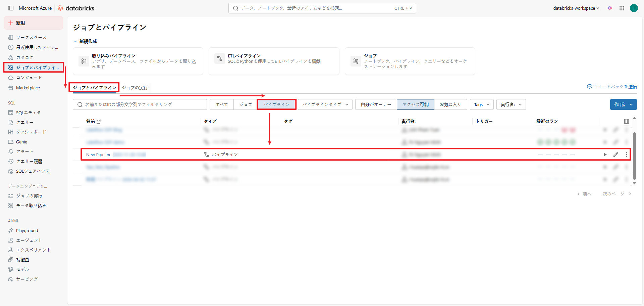Open the apps grid icon in header
644x306 pixels.
click(x=622, y=8)
